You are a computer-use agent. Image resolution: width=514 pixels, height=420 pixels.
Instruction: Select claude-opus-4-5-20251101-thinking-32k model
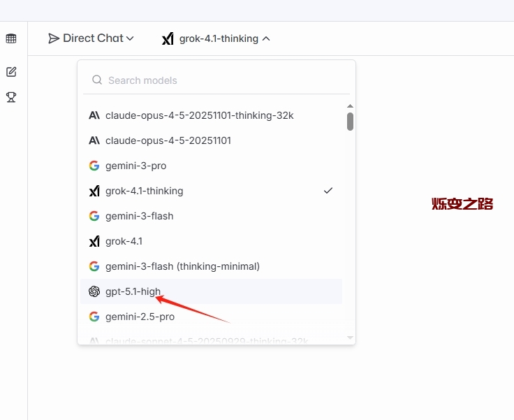tap(199, 115)
